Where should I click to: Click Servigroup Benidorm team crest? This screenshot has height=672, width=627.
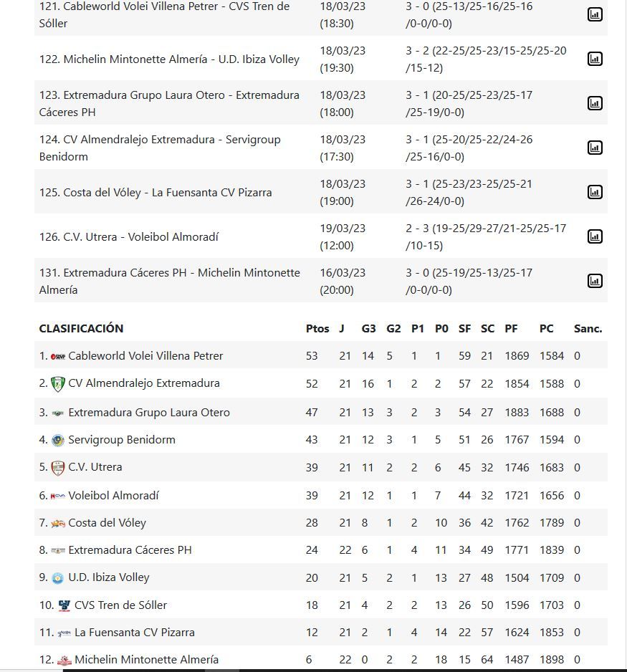(x=58, y=440)
